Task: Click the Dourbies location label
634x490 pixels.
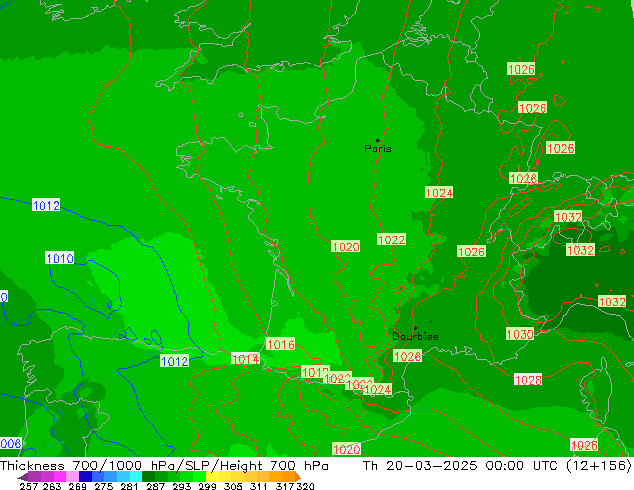Action: (x=415, y=336)
